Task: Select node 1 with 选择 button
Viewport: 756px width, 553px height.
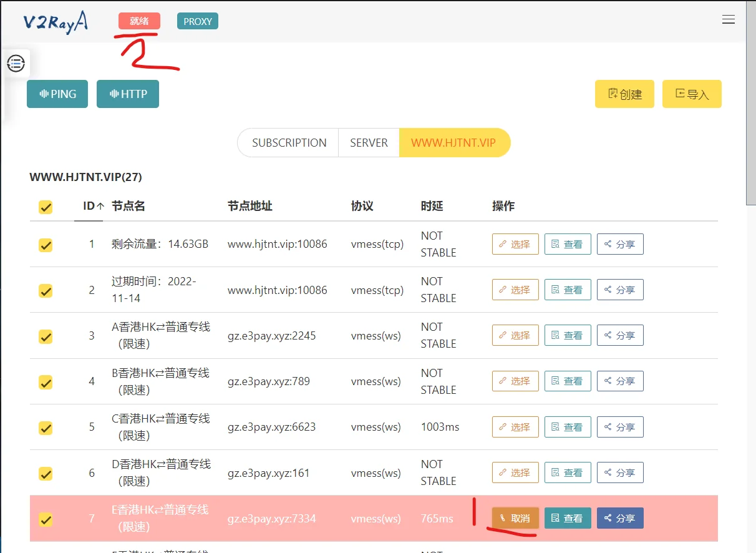Action: tap(515, 244)
